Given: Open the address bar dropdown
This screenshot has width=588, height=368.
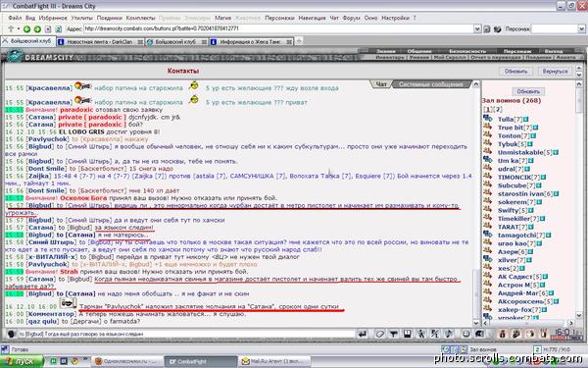Looking at the screenshot, I should pos(477,28).
